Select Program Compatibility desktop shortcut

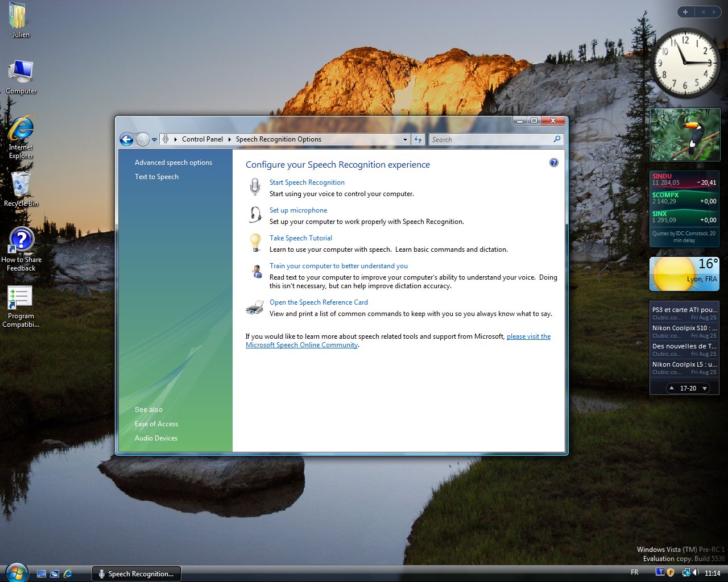point(20,307)
